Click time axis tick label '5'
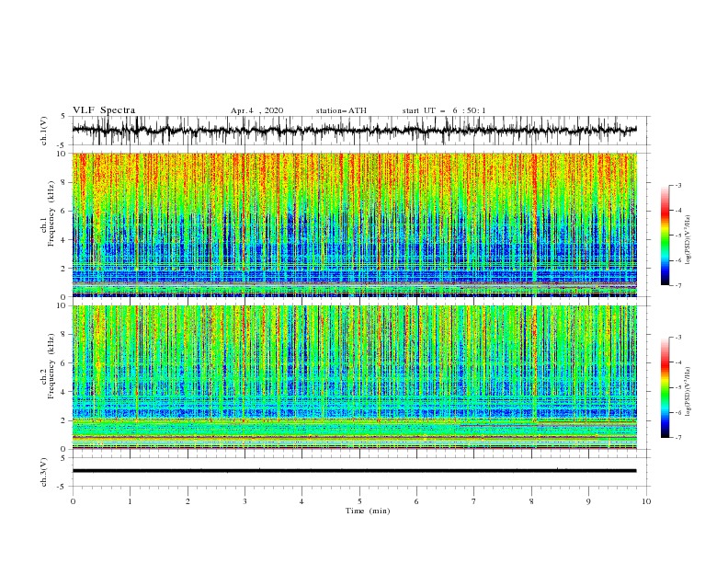Viewport: 728px width, 563px height. point(359,501)
